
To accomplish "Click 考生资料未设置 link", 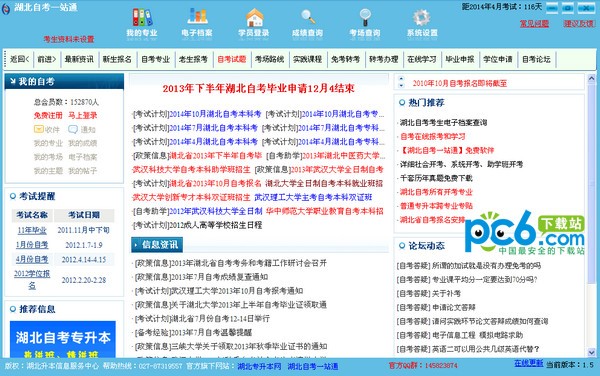I will (69, 39).
